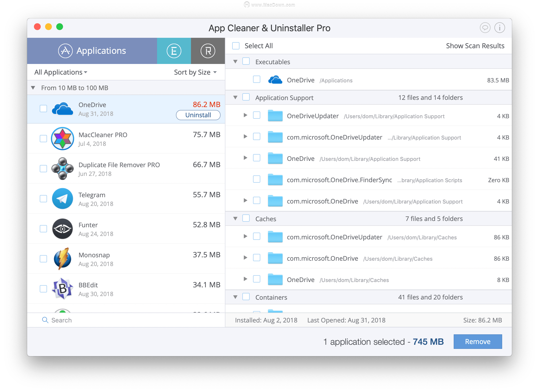
Task: Tick the Monosnap checkbox
Action: click(x=43, y=259)
